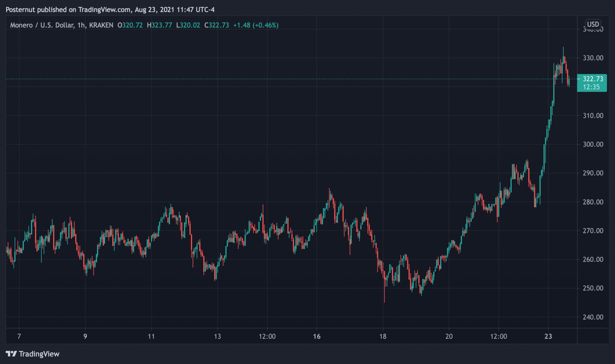
Task: Click the 330.00 price axis label
Action: (x=593, y=58)
